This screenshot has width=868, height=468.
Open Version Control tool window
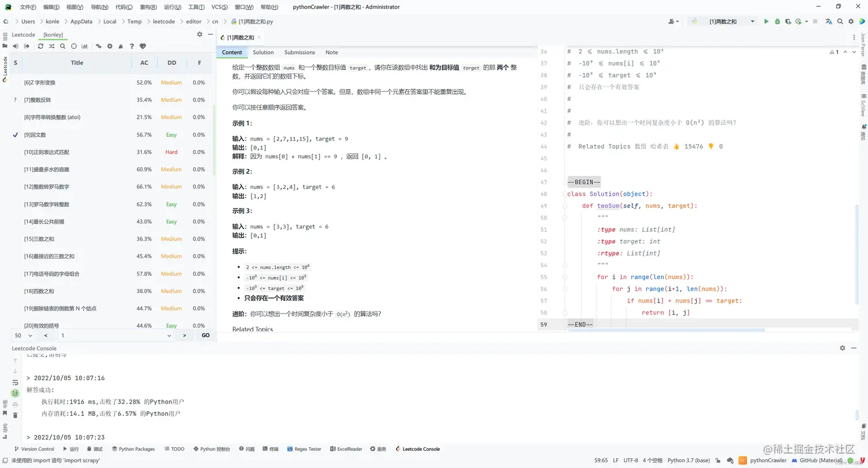coord(34,449)
